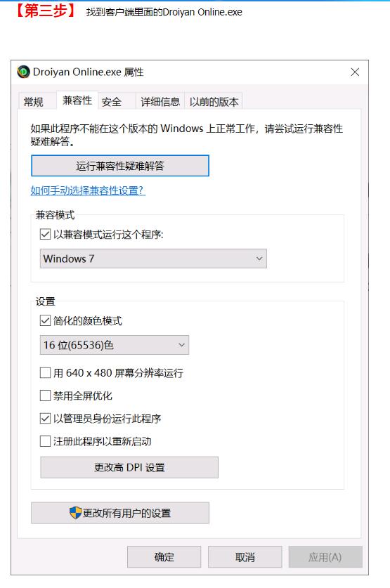Open 如何手动选择兼容性设置? link

pyautogui.click(x=88, y=190)
